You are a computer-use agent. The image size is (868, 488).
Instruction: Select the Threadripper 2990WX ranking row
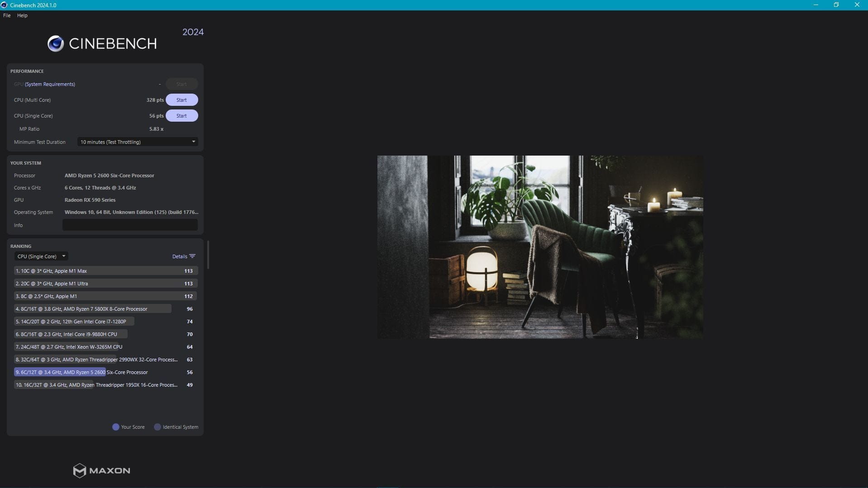(106, 360)
